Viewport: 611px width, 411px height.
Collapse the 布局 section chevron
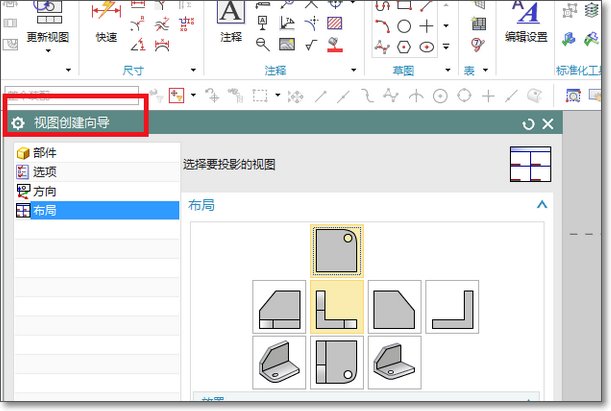tap(542, 205)
